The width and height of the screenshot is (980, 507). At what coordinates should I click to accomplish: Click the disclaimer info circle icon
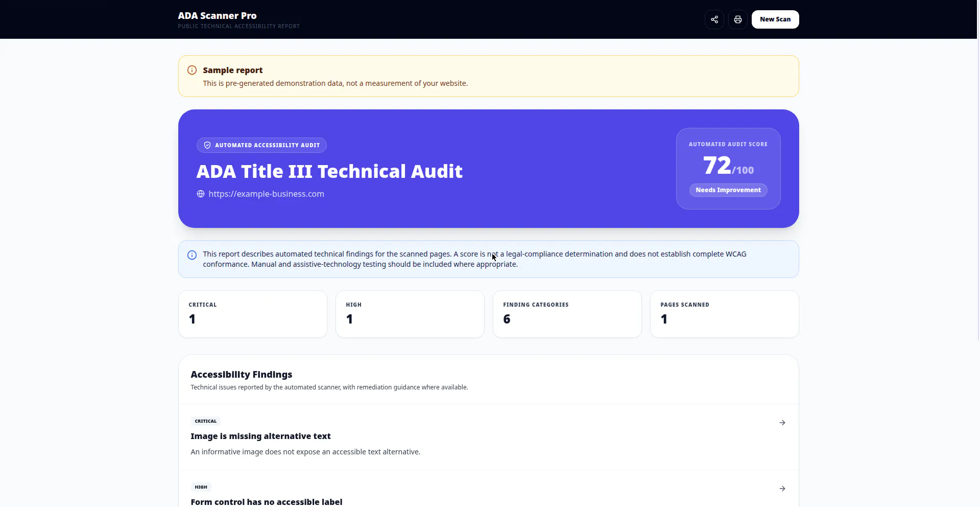(x=192, y=255)
